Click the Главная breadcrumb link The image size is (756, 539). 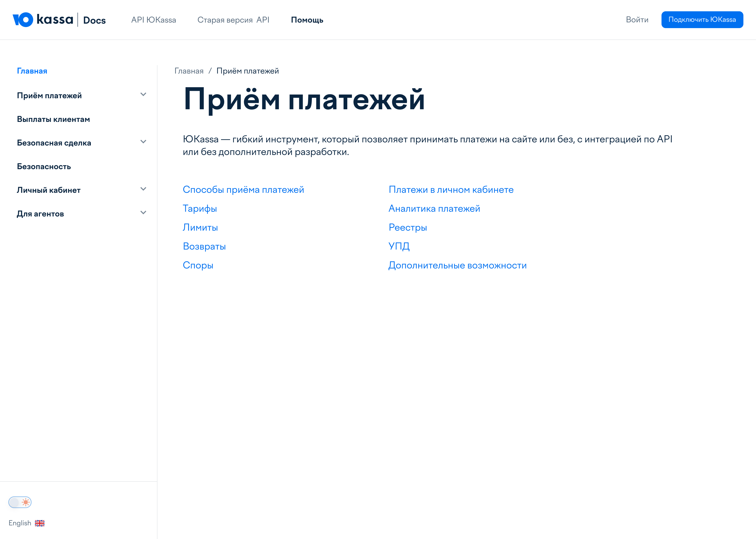[189, 71]
